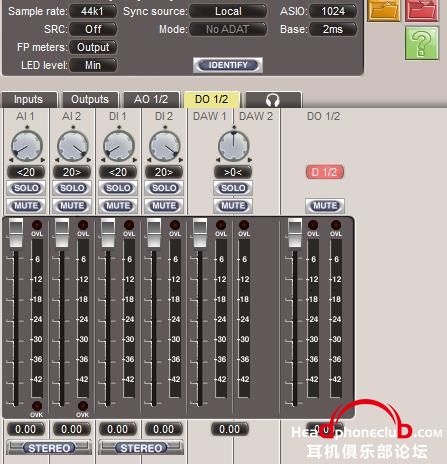Click the IDENTIFY button
This screenshot has width=447, height=464.
pos(228,65)
